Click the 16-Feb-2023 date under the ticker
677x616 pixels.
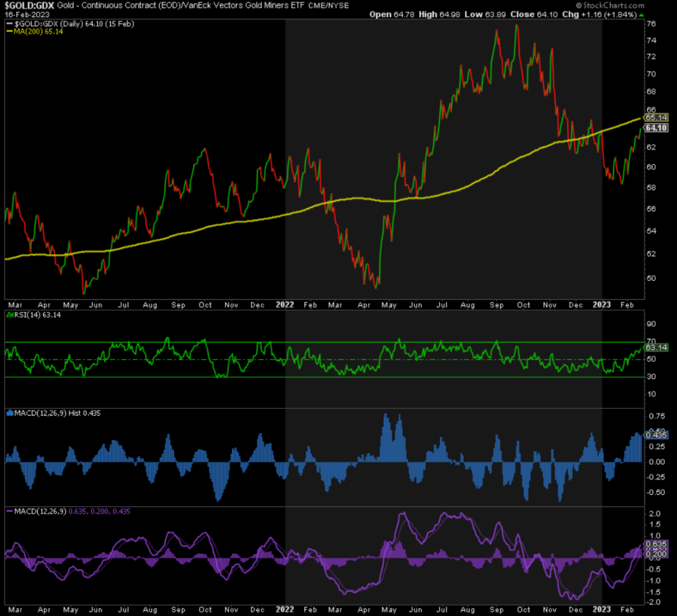[x=27, y=14]
